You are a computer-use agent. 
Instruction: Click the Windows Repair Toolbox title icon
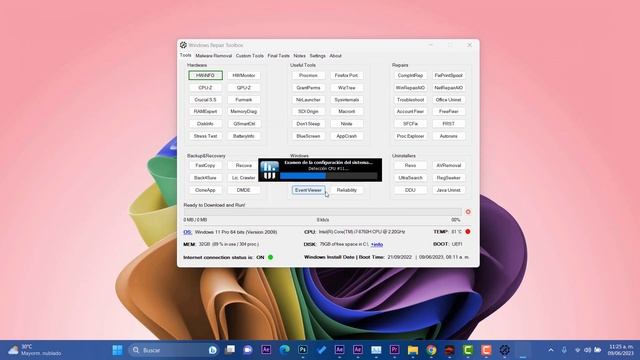(183, 45)
